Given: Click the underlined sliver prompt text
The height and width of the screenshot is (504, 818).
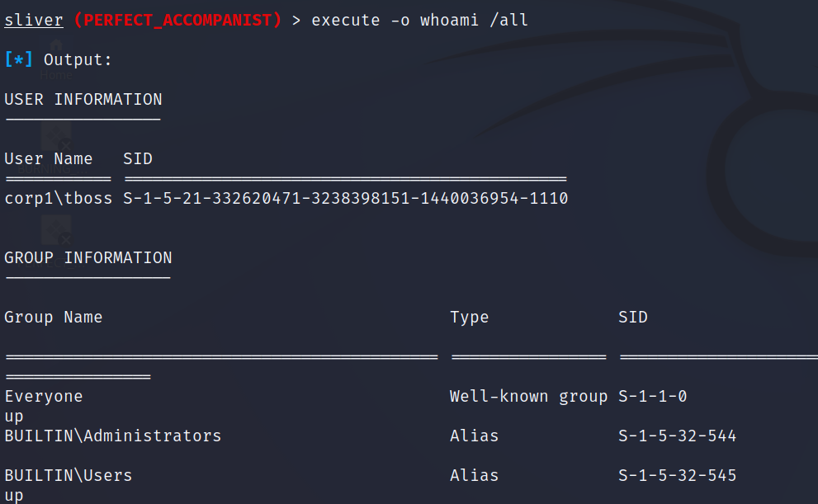Looking at the screenshot, I should pyautogui.click(x=34, y=20).
